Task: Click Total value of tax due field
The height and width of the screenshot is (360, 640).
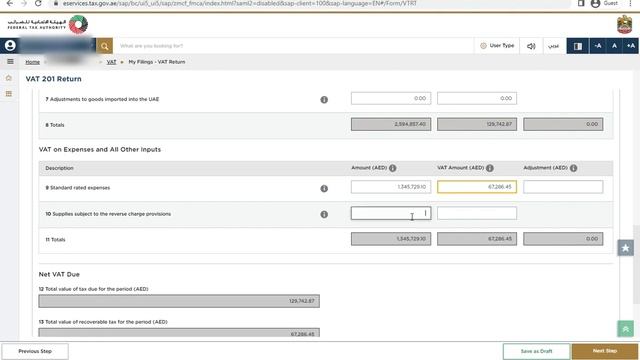Action: pos(179,301)
